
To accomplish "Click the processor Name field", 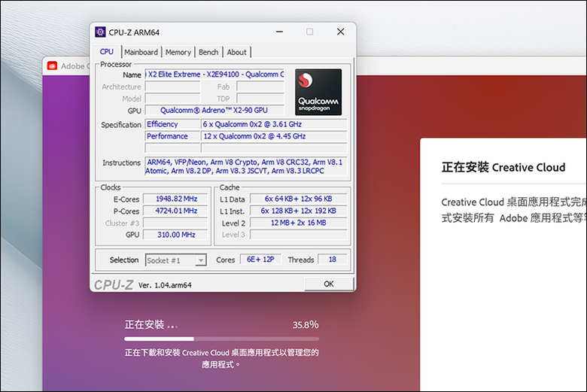I will pyautogui.click(x=214, y=74).
